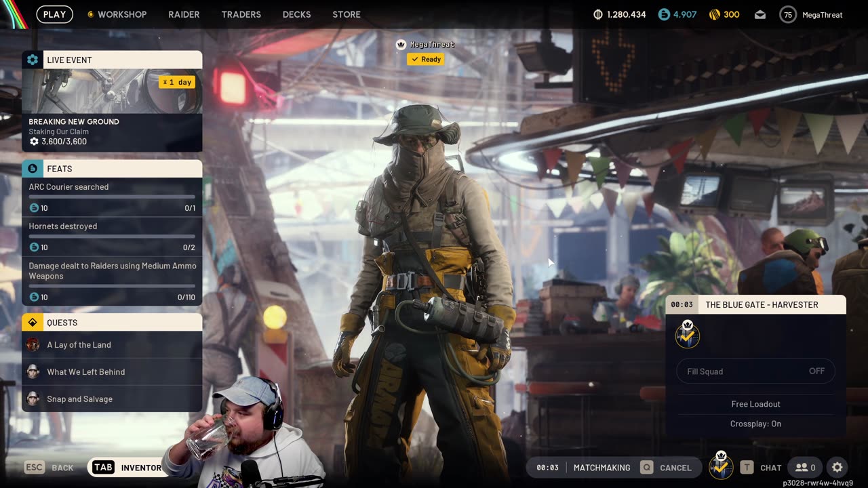The width and height of the screenshot is (868, 488).
Task: Select the Free Loadout option
Action: point(755,404)
